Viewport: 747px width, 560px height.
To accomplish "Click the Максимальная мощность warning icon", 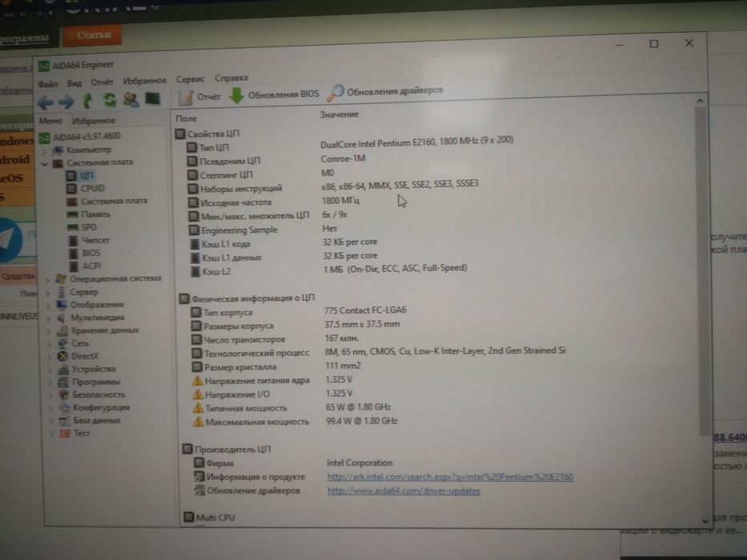I will pos(199,422).
